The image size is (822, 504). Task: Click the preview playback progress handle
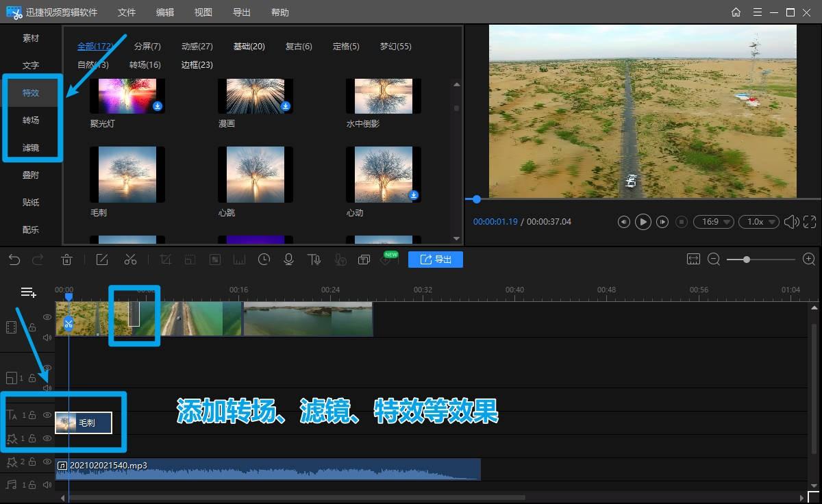click(477, 199)
